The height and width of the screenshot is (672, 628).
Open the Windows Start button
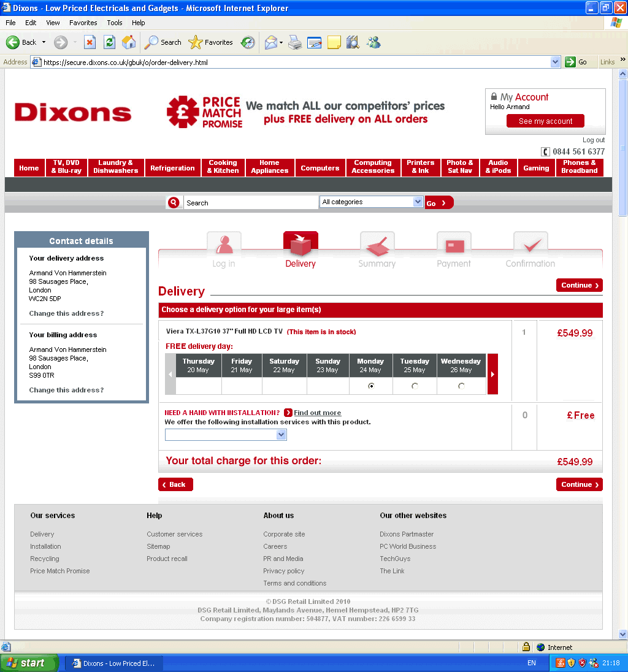tap(29, 663)
